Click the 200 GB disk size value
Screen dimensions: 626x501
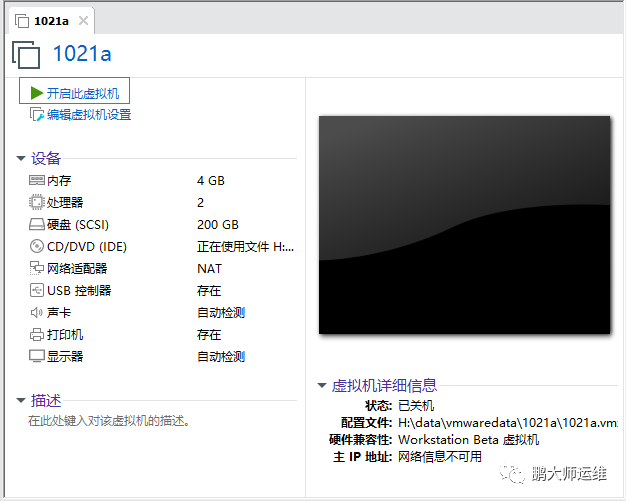click(x=218, y=224)
